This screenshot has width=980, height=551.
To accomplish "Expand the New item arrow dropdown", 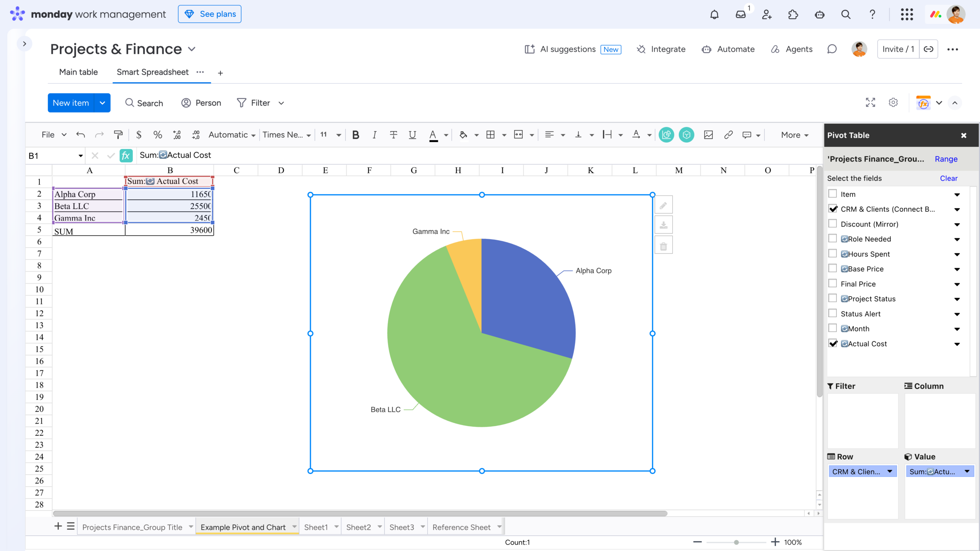I will click(102, 103).
